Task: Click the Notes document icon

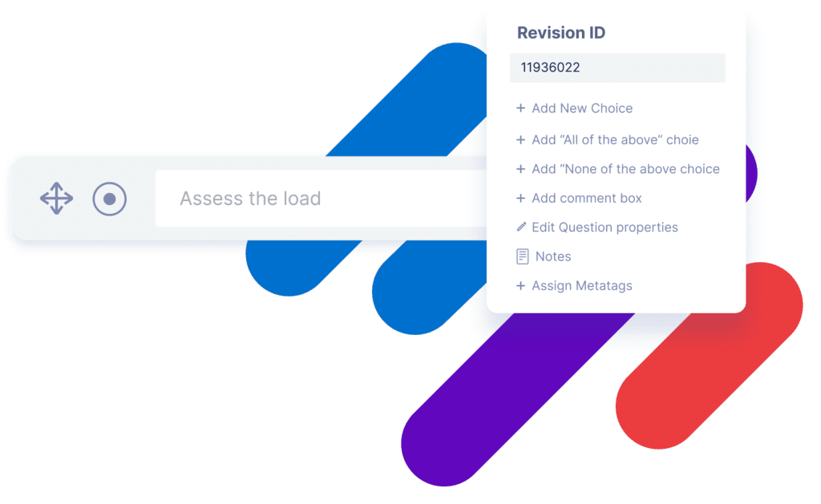Action: (x=522, y=256)
